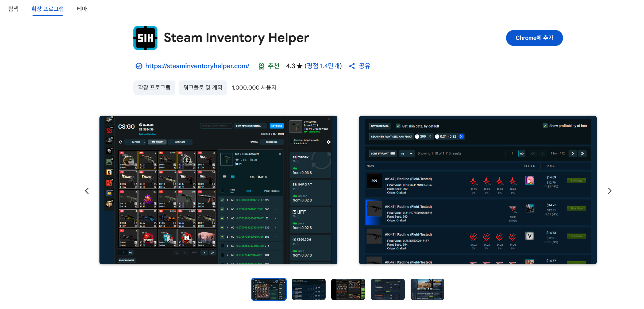This screenshot has height=309, width=644.
Task: Toggle the 'Show profitability of lots' checkbox
Action: tap(545, 126)
